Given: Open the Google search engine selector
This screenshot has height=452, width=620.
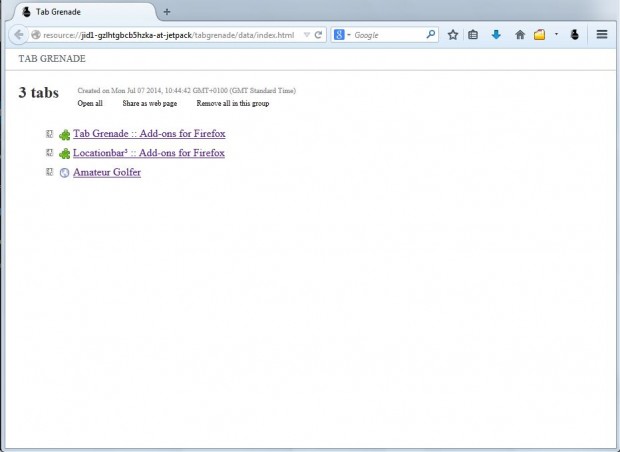Looking at the screenshot, I should (x=342, y=35).
